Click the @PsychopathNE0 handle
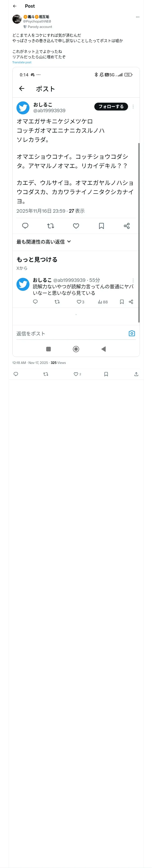 coord(37,22)
